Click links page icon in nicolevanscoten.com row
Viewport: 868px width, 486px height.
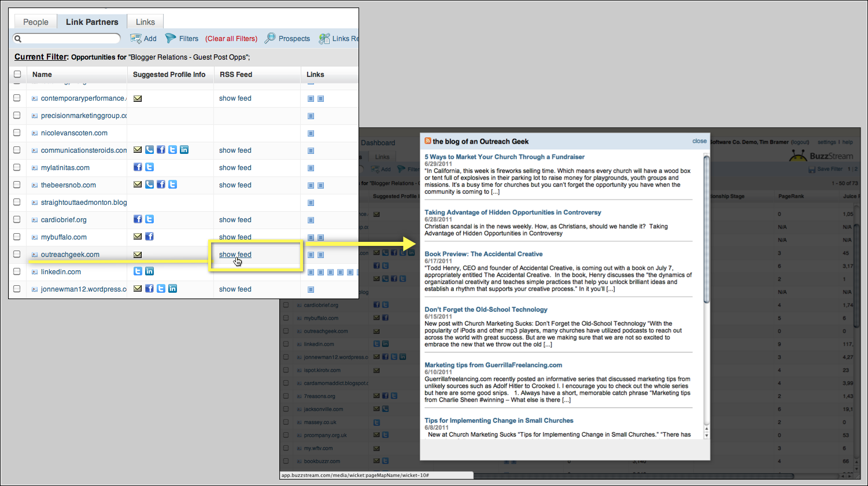pos(311,133)
